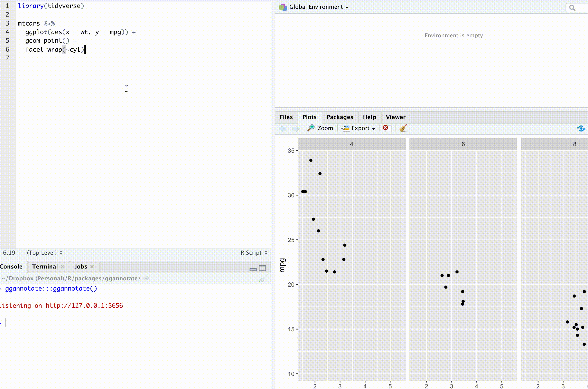
Task: Switch to the Packages tab
Action: pos(339,117)
